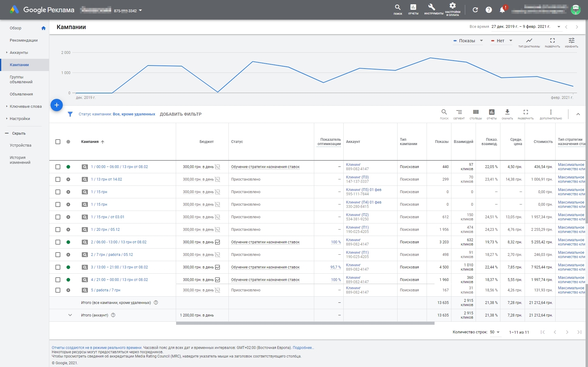Screen dimensions: 588x367
Task: Open Settings and billing gear icon
Action: point(452,9)
